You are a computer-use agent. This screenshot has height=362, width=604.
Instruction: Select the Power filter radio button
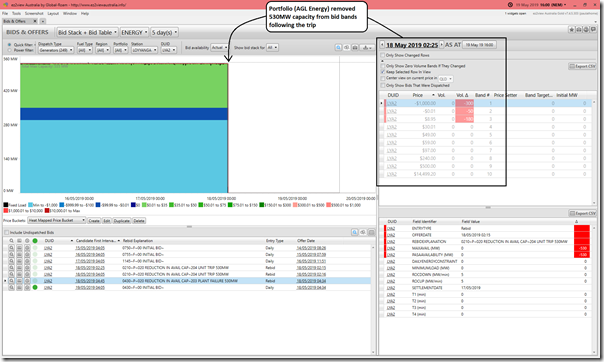(10, 50)
